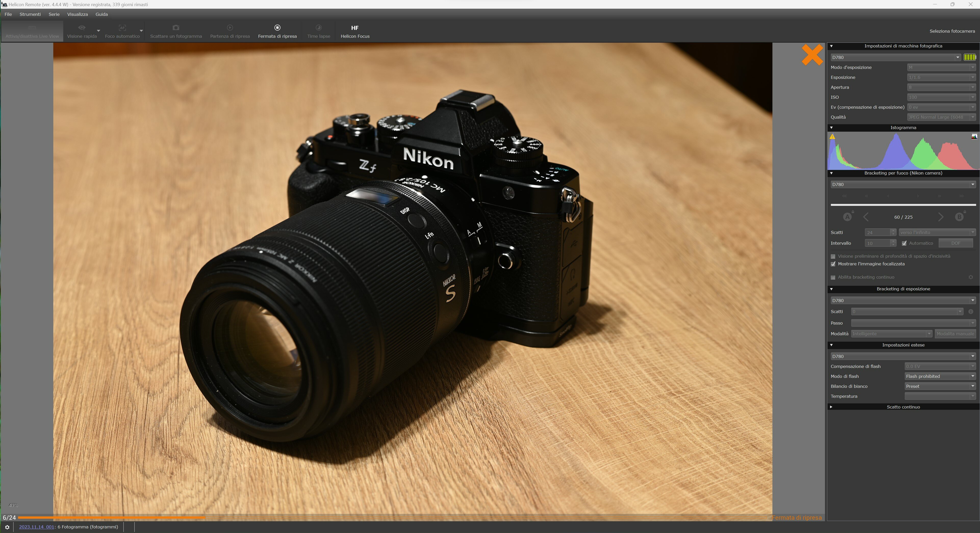The width and height of the screenshot is (980, 533).
Task: Go to next focus position large arrow
Action: (940, 217)
